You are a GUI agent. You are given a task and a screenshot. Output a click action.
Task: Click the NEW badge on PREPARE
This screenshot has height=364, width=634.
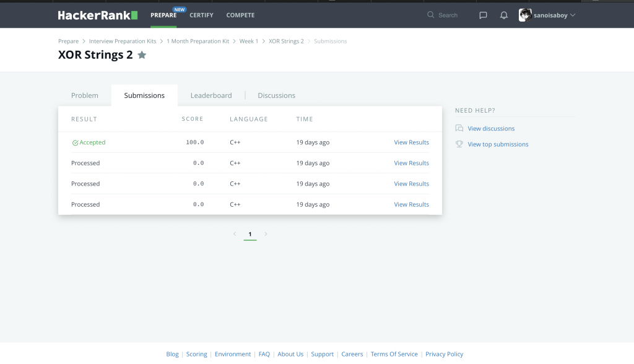click(x=180, y=9)
